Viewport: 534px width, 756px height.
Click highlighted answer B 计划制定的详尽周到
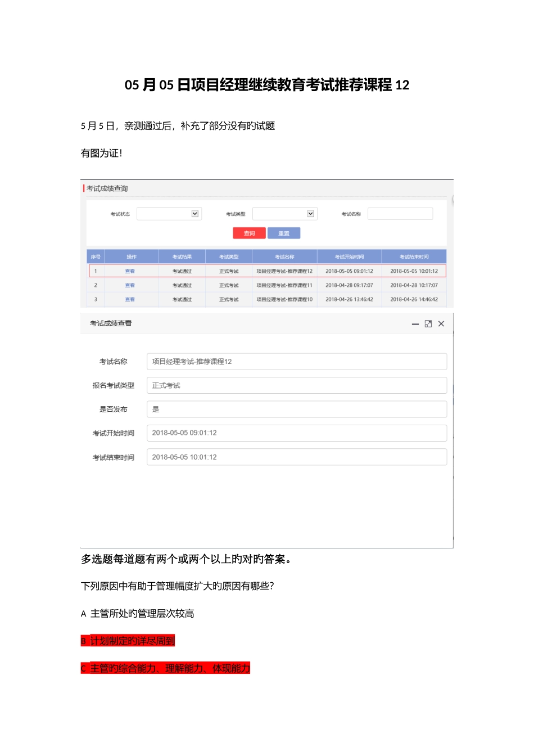[128, 641]
